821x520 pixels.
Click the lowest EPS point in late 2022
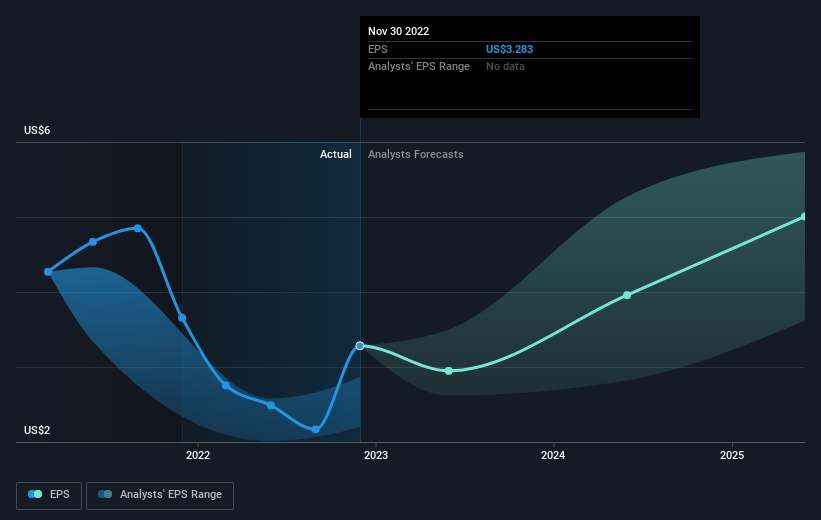[315, 429]
